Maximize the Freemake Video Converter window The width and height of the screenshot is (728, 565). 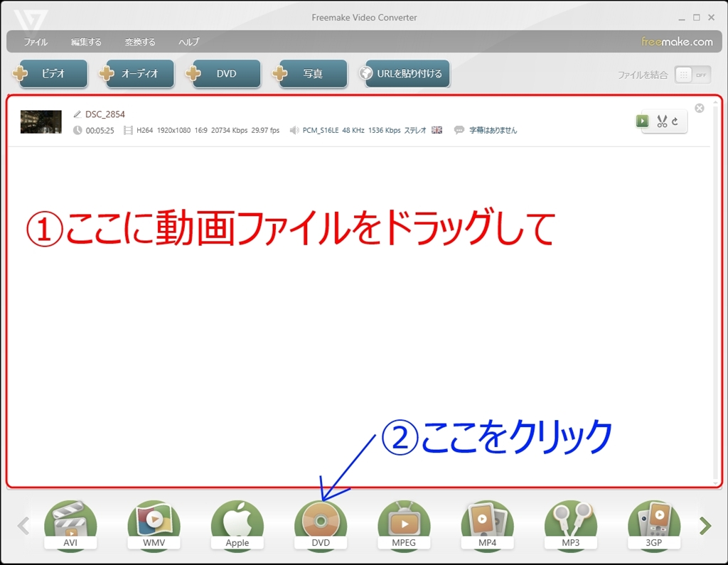tap(697, 17)
